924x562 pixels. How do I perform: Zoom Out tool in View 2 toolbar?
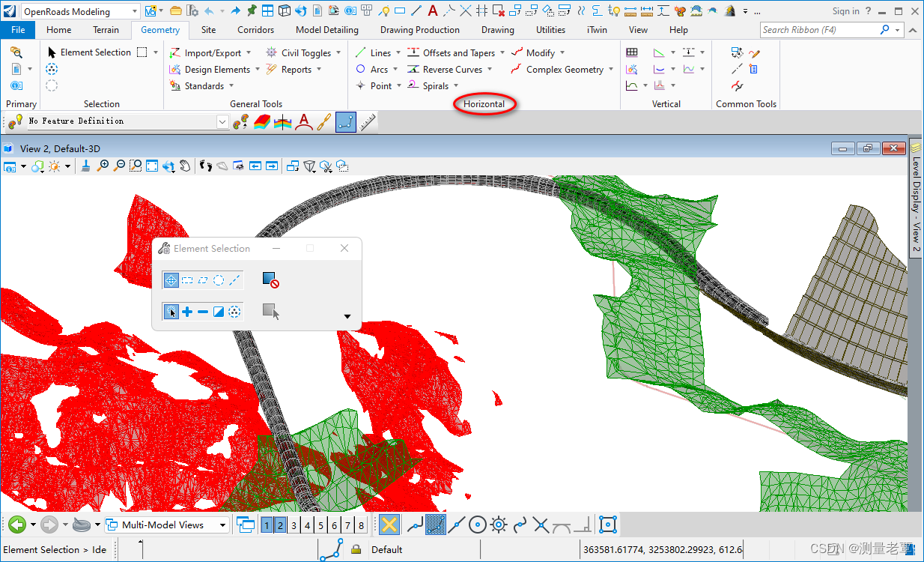(119, 166)
